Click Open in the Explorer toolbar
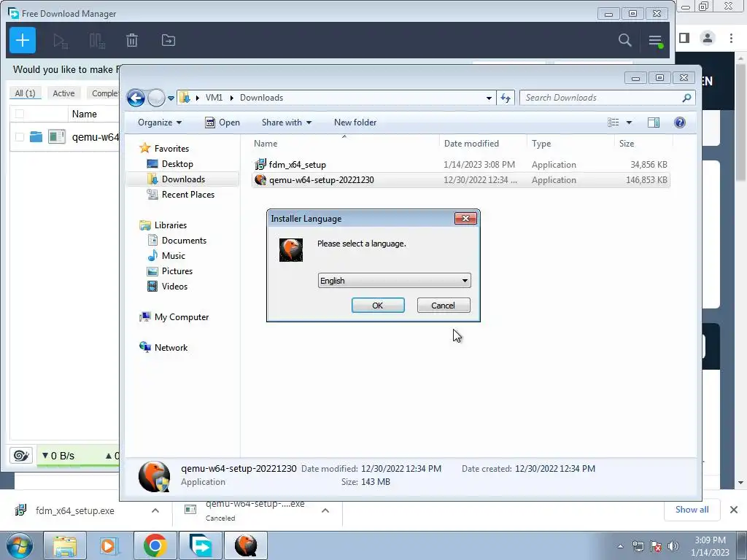 [x=222, y=122]
